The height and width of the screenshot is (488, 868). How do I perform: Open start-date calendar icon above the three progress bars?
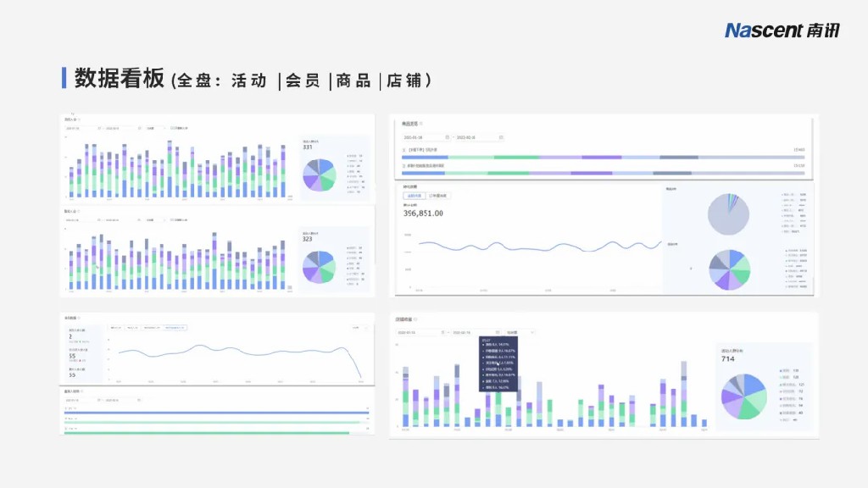[99, 400]
